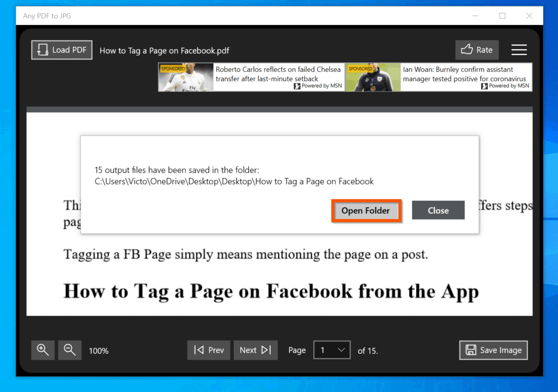This screenshot has height=392, width=558.
Task: Maximize the Any PDF to JPG window
Action: [502, 16]
